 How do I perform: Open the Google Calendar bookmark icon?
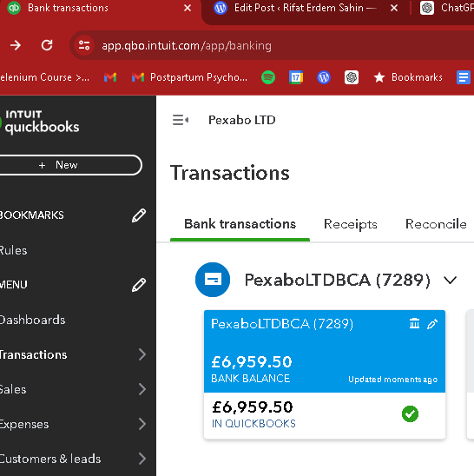(296, 77)
